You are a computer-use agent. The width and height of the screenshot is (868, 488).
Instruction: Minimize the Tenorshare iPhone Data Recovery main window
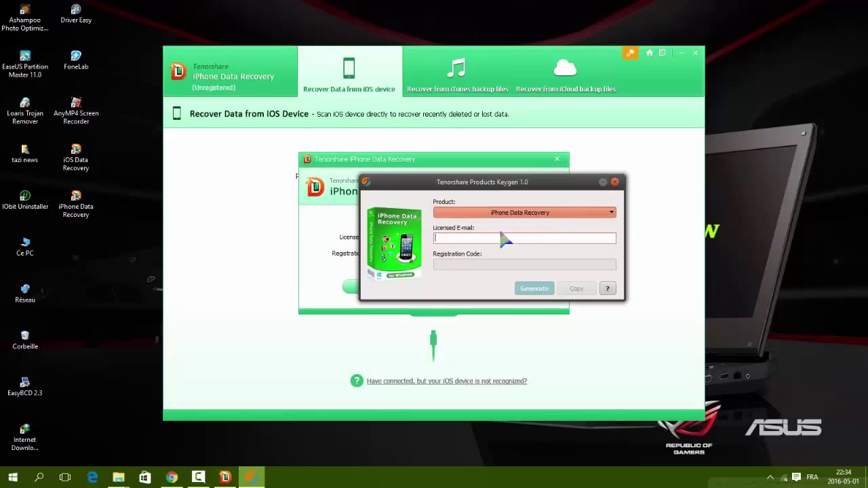682,53
